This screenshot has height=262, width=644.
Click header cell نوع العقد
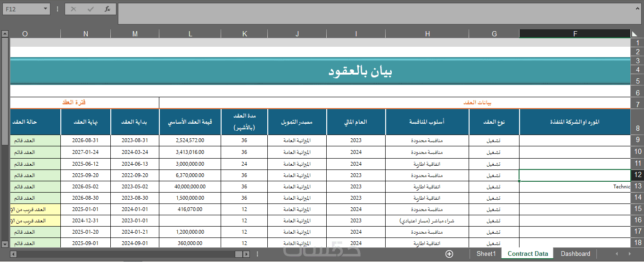(x=494, y=122)
